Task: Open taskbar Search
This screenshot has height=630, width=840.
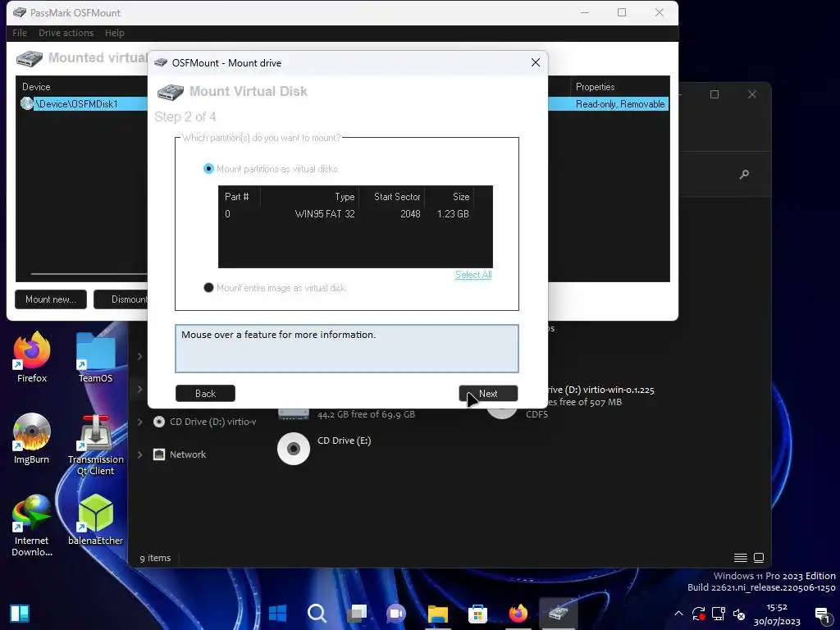Action: tap(317, 613)
